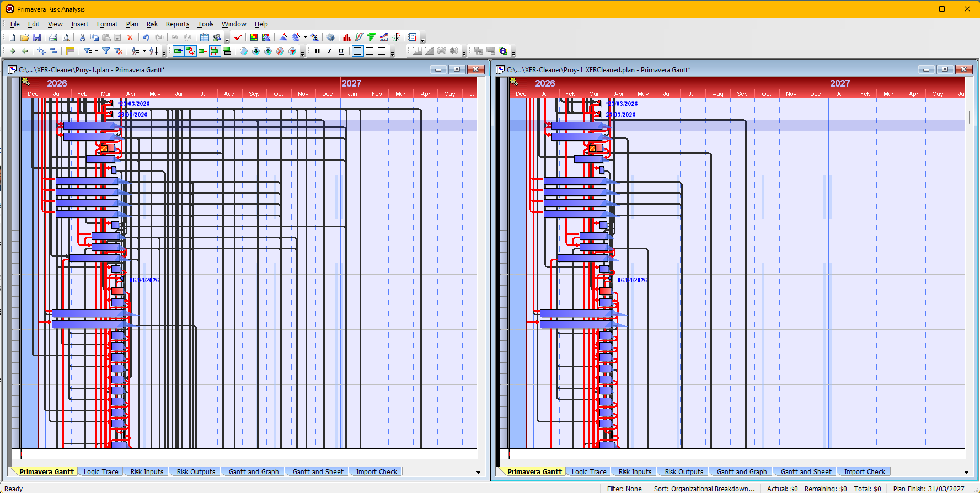Open the Risk menu
980x493 pixels.
point(152,24)
